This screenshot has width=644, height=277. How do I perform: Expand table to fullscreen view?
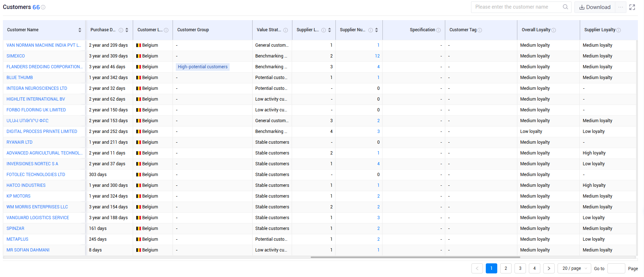click(x=632, y=7)
